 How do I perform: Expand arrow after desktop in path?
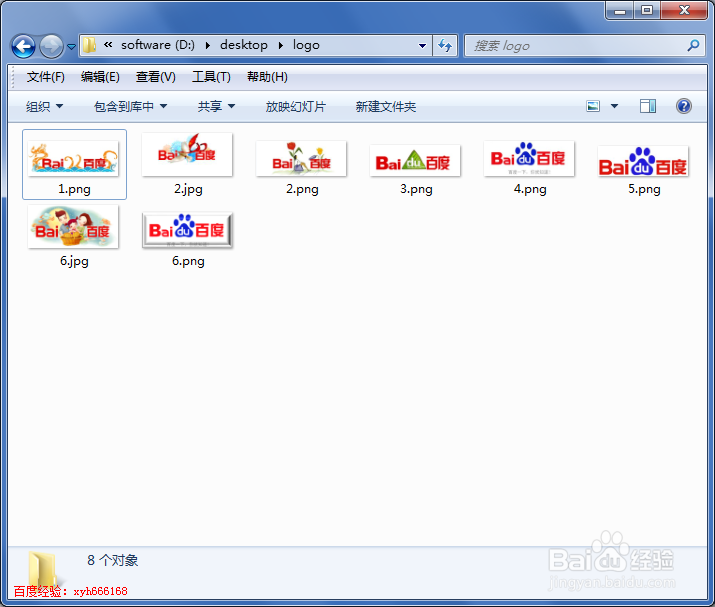coord(280,45)
